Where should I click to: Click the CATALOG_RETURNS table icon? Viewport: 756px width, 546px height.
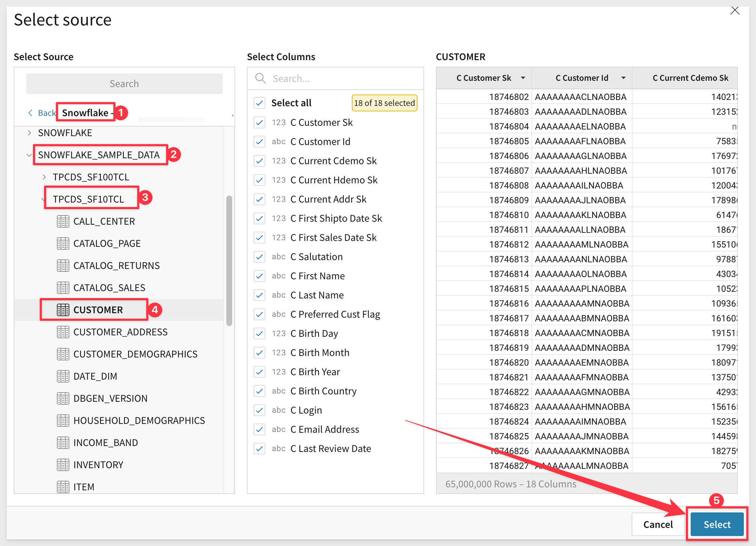tap(63, 266)
